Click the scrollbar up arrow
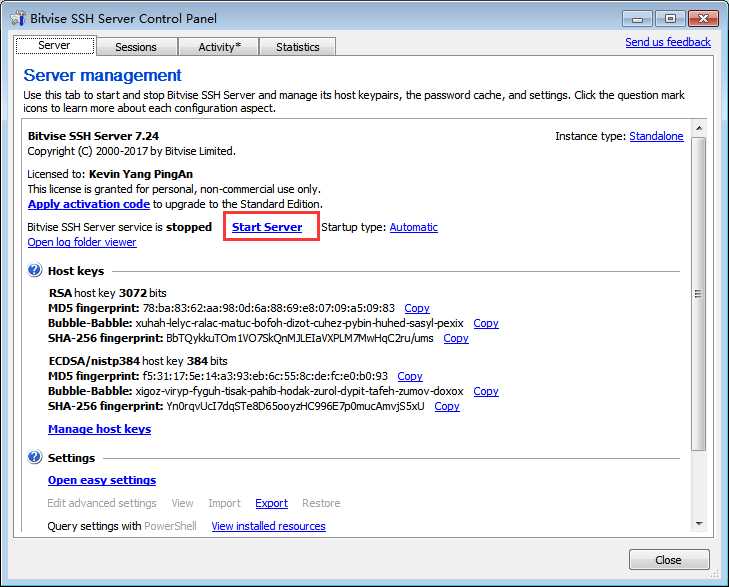 pos(699,128)
